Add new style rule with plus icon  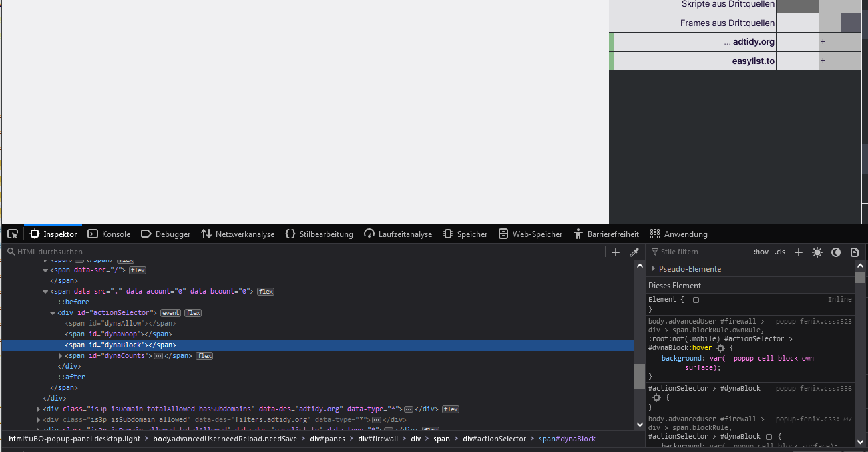point(798,252)
